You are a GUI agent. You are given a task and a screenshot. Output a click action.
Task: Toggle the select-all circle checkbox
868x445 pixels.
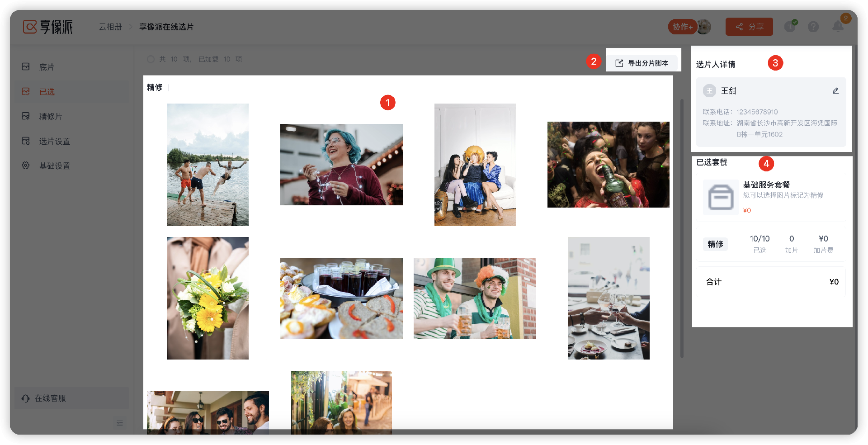(x=151, y=59)
